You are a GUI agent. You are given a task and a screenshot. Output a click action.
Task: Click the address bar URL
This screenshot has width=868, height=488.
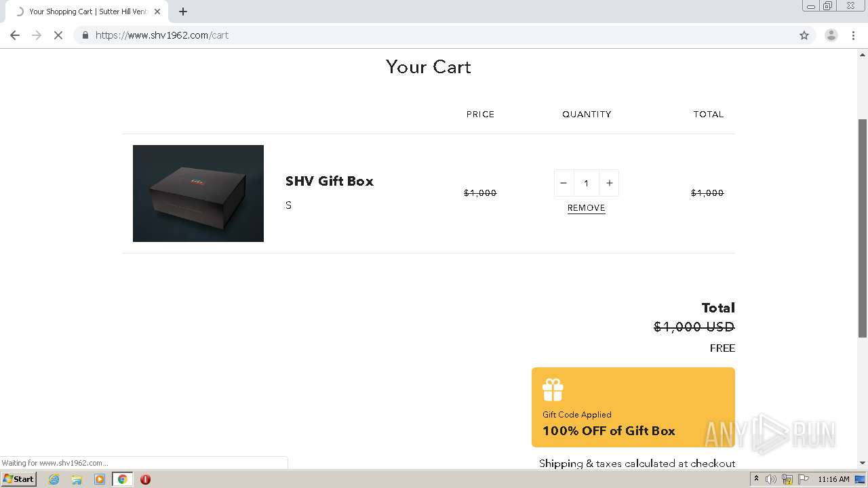click(x=162, y=35)
